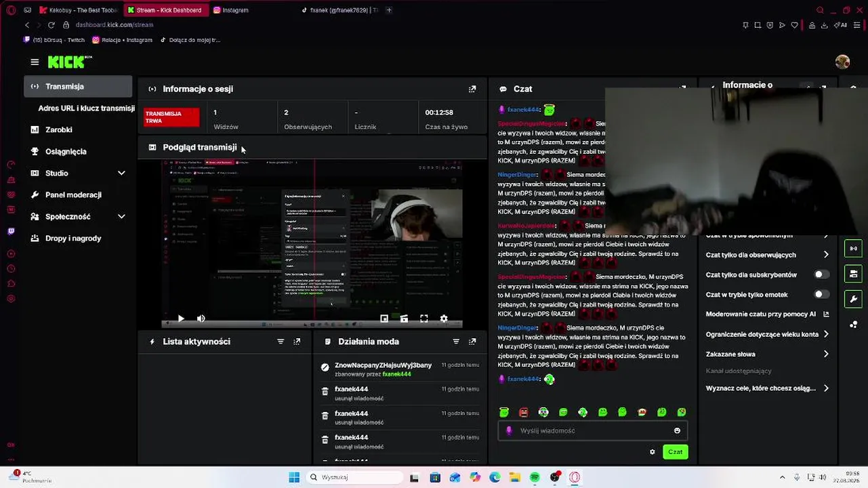Open the user avatar menu
868x488 pixels.
(x=842, y=62)
